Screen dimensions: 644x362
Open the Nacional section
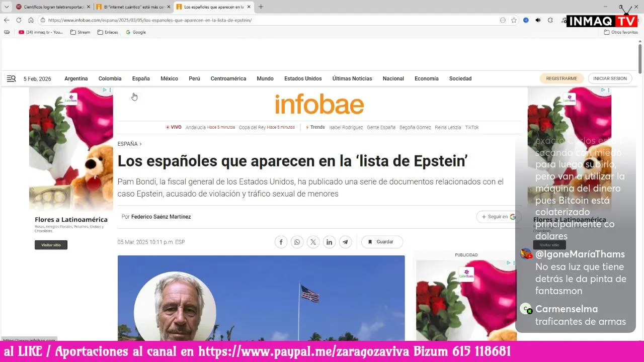click(x=393, y=78)
